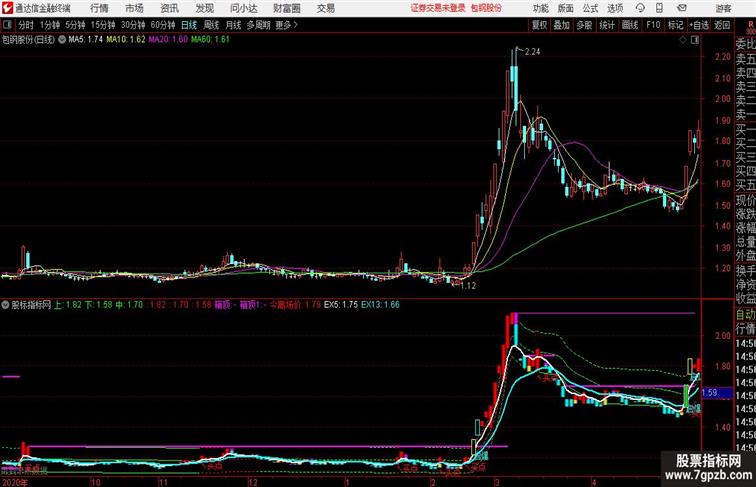
Task: Click the MA5: 1.74 indicator value
Action: coord(85,40)
